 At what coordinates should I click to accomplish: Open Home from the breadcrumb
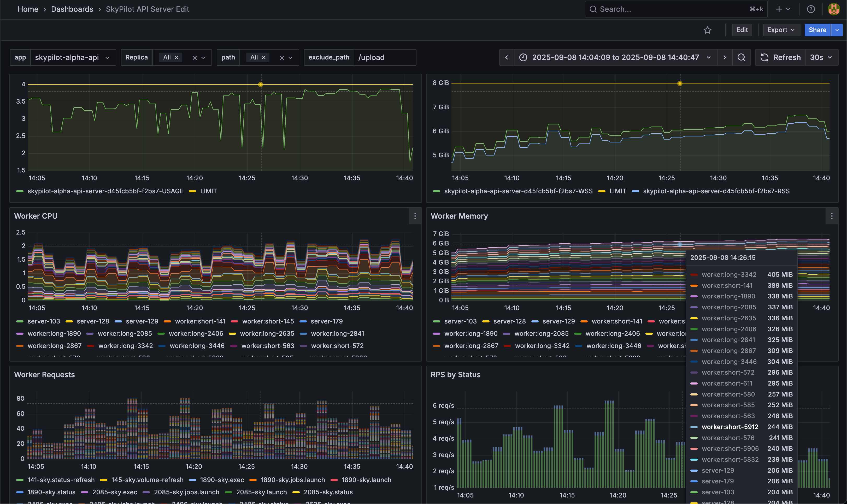tap(28, 9)
